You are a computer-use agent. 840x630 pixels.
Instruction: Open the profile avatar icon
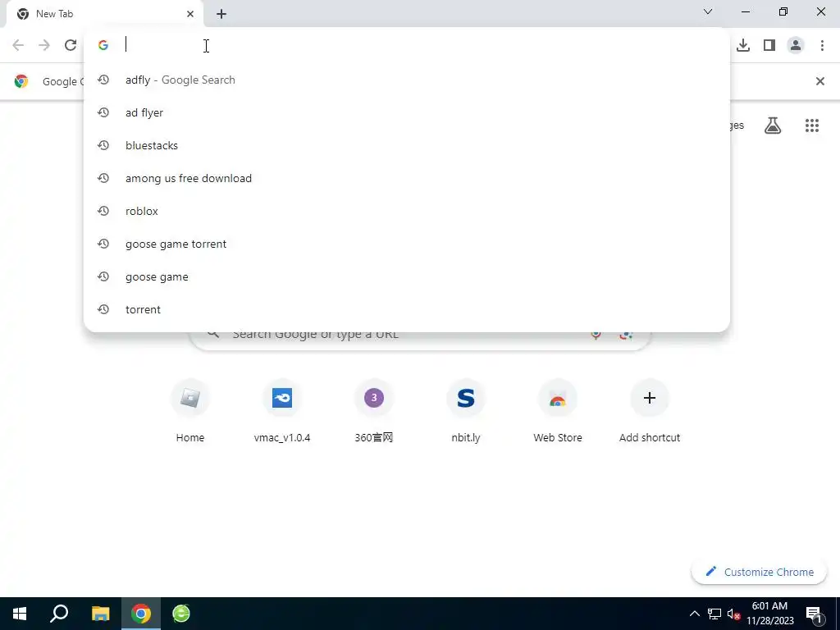pos(796,45)
